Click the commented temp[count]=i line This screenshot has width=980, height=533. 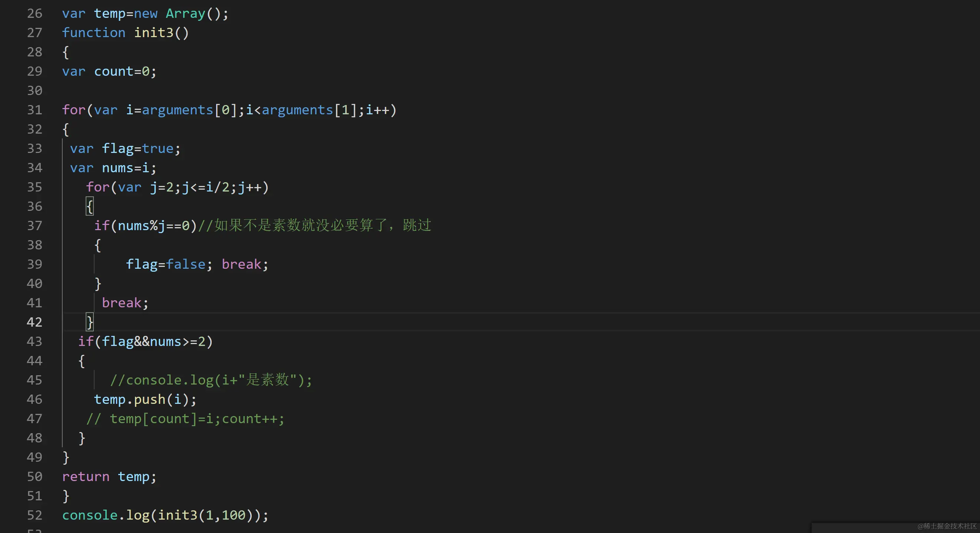[185, 419]
